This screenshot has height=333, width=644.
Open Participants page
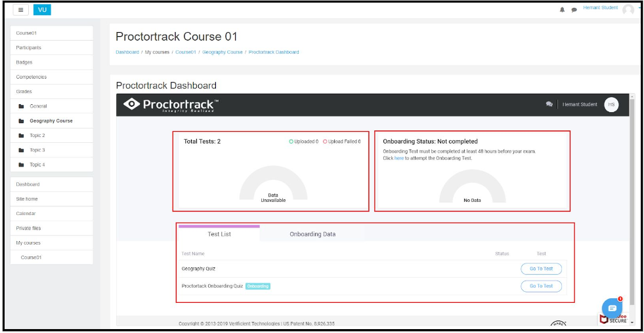click(x=51, y=48)
